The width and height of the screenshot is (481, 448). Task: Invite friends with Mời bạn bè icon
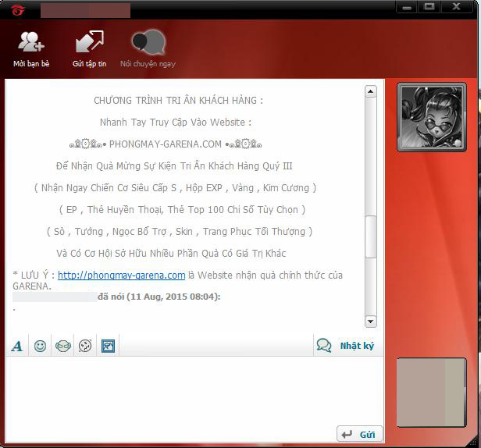pyautogui.click(x=31, y=49)
